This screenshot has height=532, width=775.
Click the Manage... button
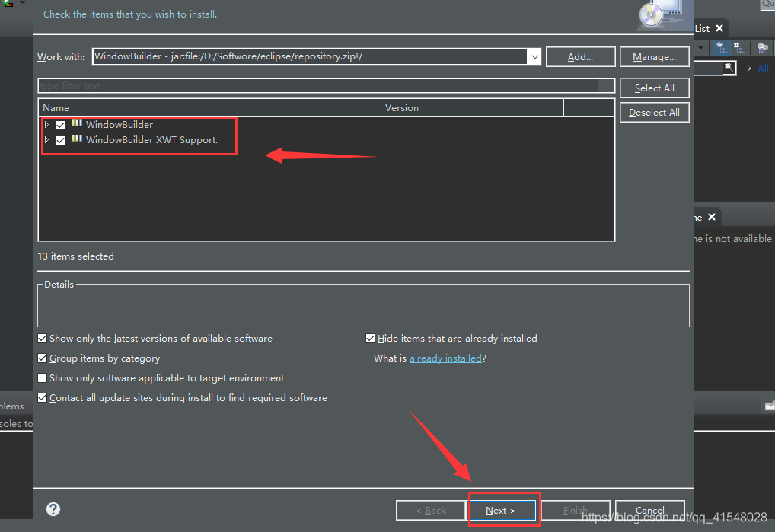pos(655,57)
